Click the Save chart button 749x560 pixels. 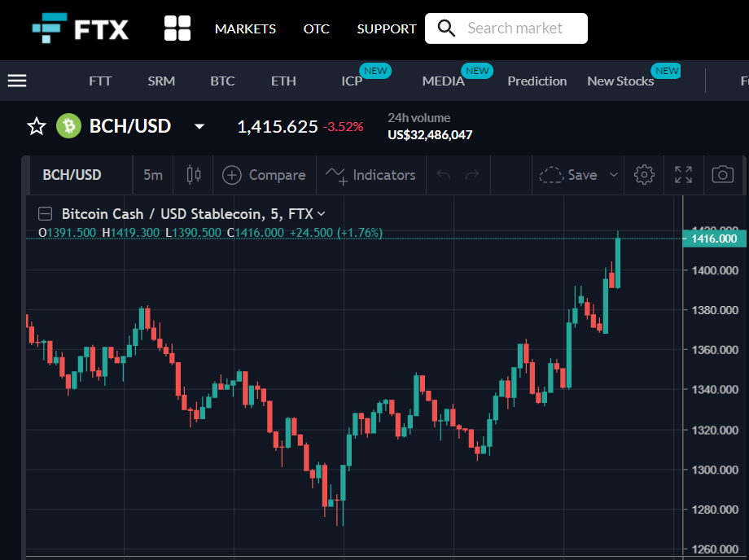568,175
